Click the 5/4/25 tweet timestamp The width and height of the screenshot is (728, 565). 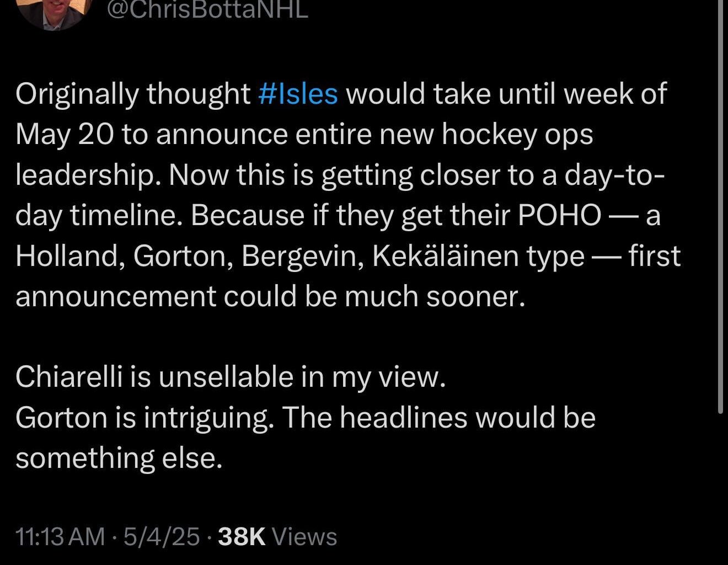click(163, 534)
